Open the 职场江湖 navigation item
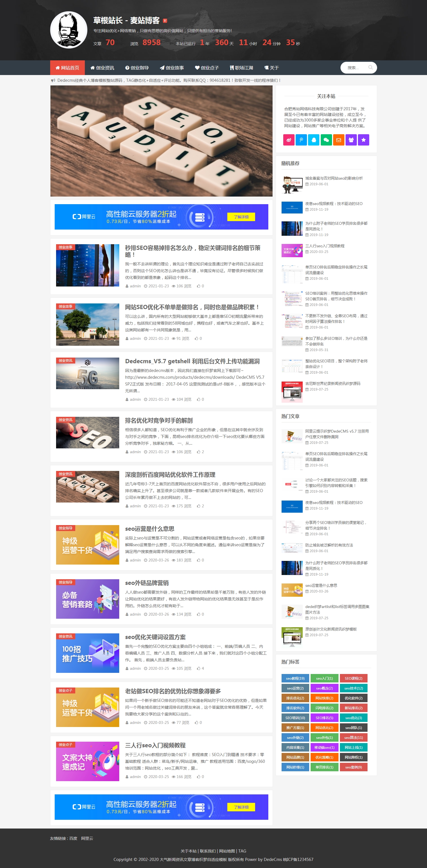Screen dimensions: 427x868 (x=241, y=68)
